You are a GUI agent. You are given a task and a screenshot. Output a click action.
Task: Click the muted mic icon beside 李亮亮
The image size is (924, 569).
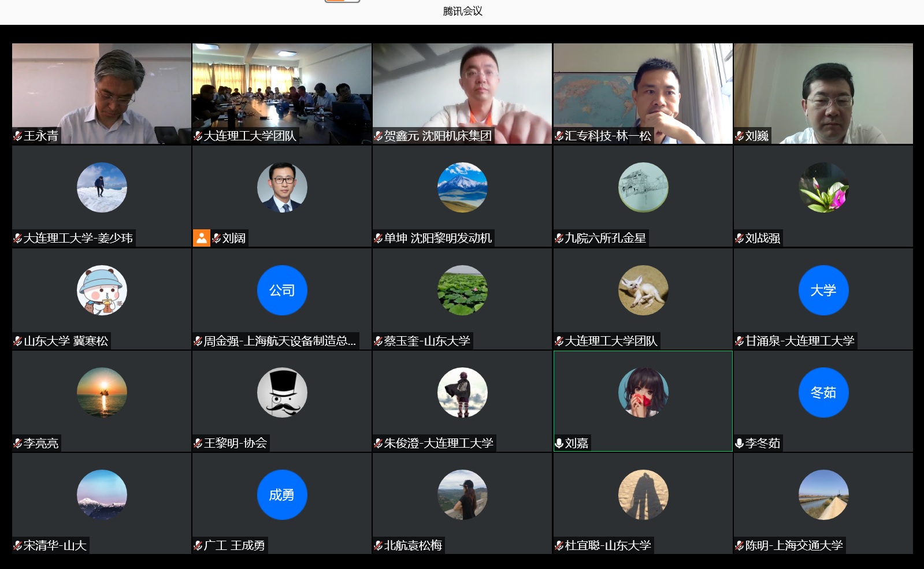[x=18, y=444]
